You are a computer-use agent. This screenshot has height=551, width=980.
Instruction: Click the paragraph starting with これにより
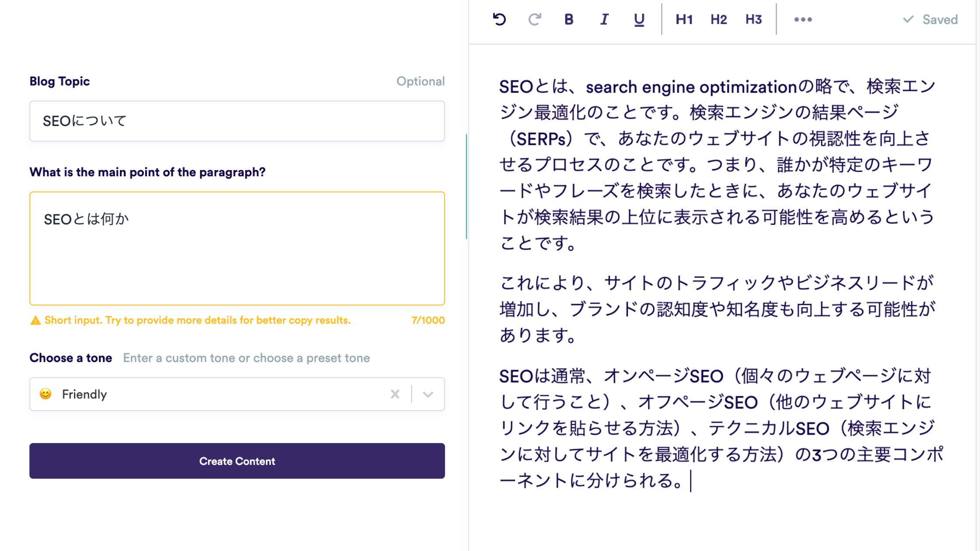(x=717, y=309)
